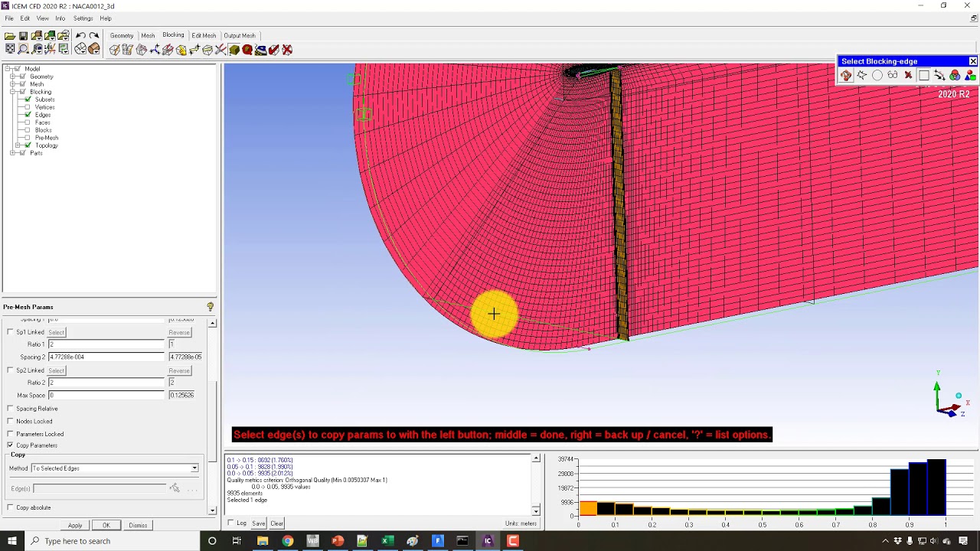Screen dimensions: 980x551
Task: Check the Spacing Relative checkbox
Action: pos(10,409)
